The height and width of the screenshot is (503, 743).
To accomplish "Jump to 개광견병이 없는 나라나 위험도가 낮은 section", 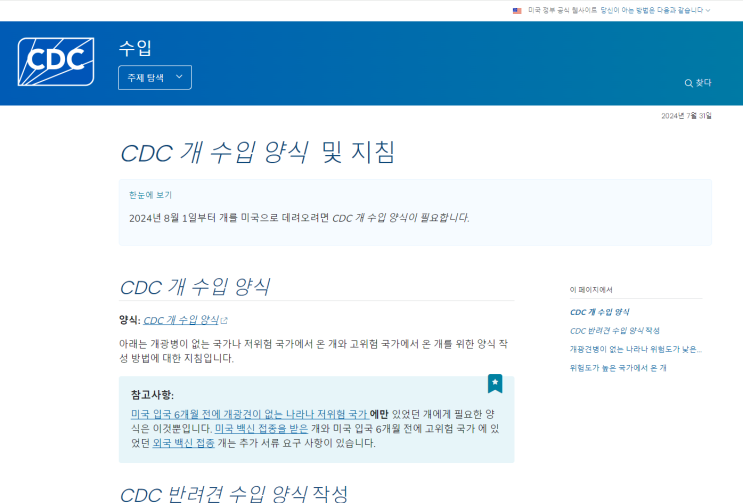I will click(635, 349).
